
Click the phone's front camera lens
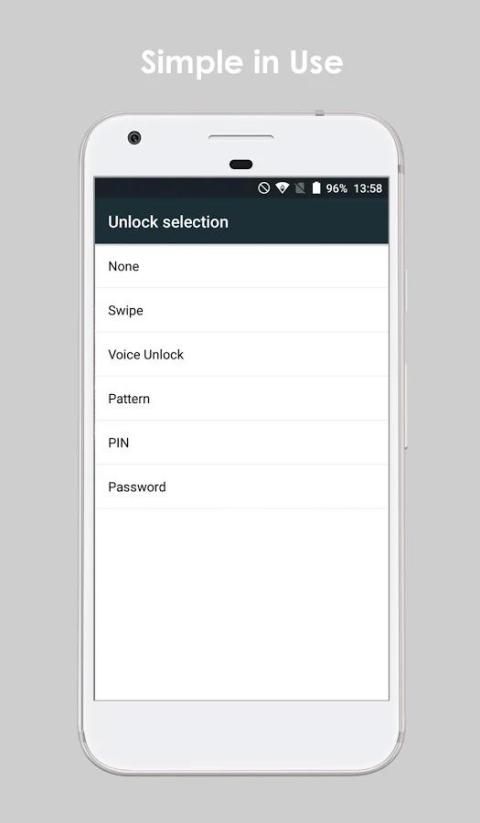[134, 138]
